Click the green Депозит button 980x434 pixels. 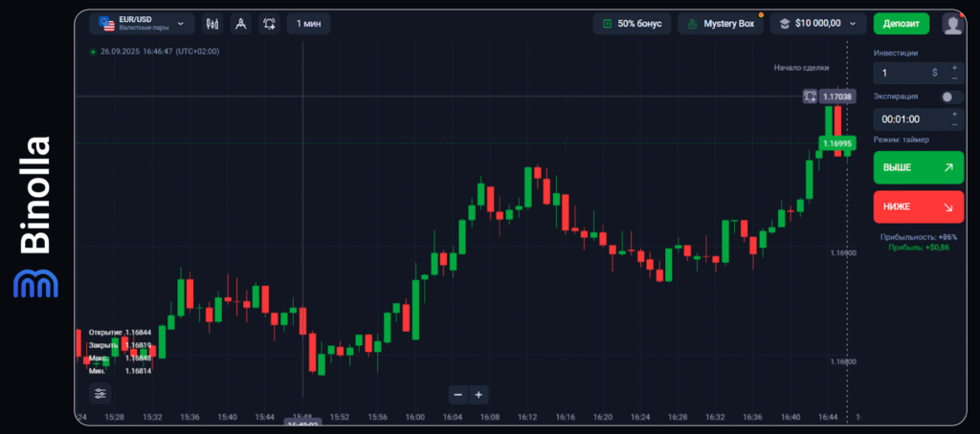(x=901, y=23)
